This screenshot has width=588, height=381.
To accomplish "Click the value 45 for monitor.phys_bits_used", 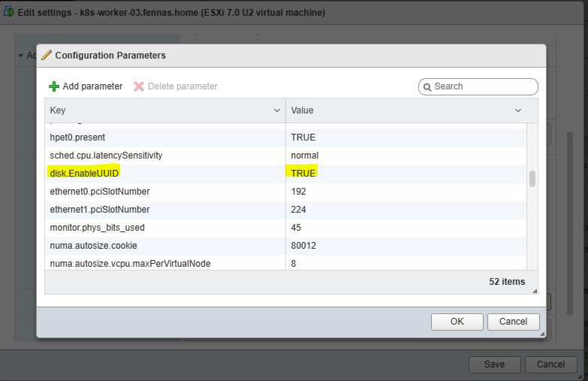I will (296, 228).
